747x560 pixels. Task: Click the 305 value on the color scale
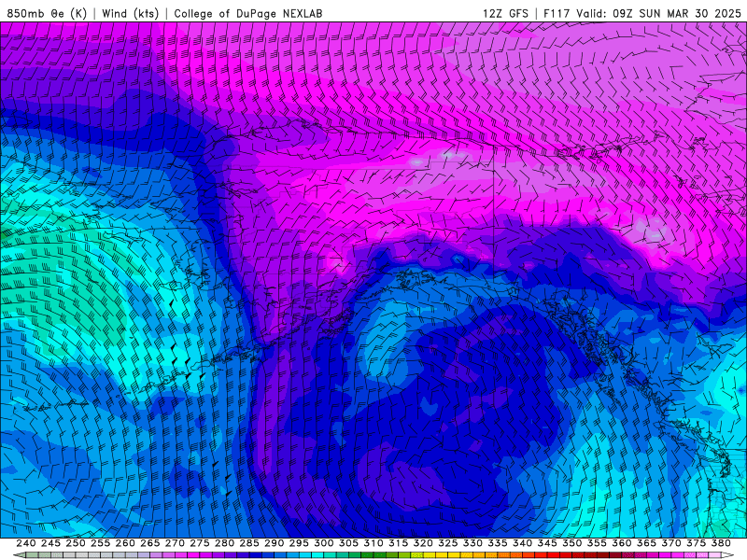[348, 543]
